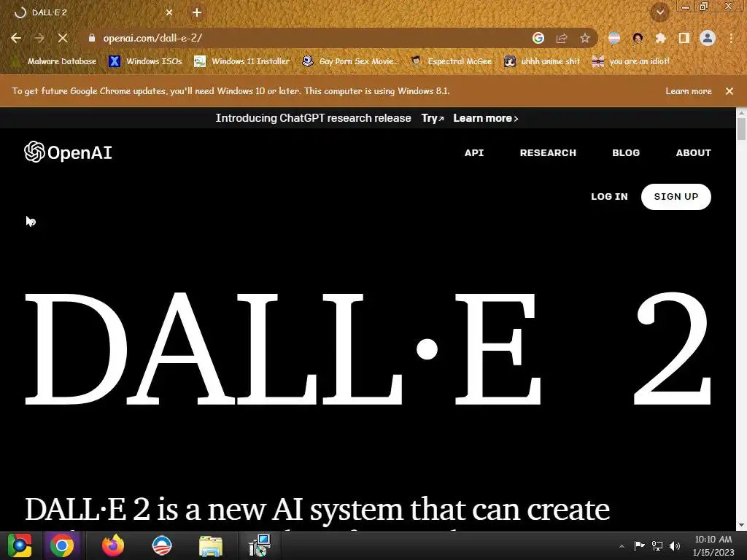This screenshot has width=747, height=560.
Task: Click the SIGN UP button
Action: (x=676, y=197)
